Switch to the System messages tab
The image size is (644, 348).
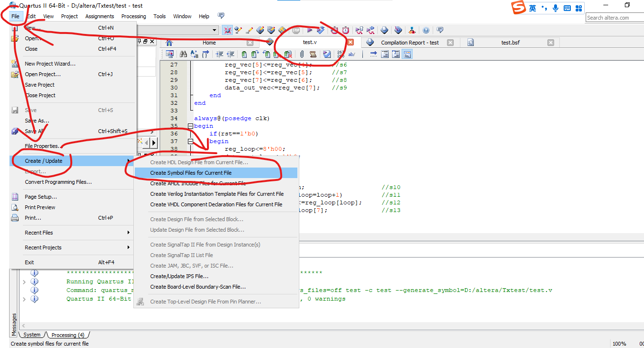32,335
